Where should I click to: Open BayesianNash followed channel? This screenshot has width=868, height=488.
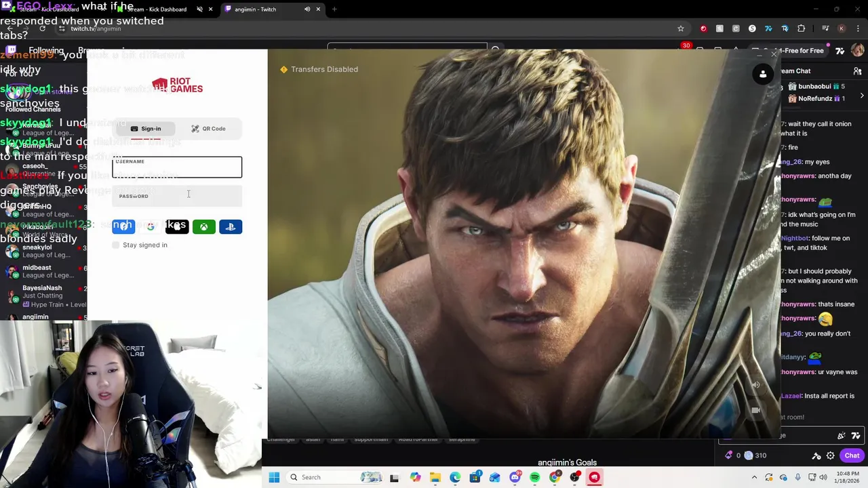pos(43,296)
